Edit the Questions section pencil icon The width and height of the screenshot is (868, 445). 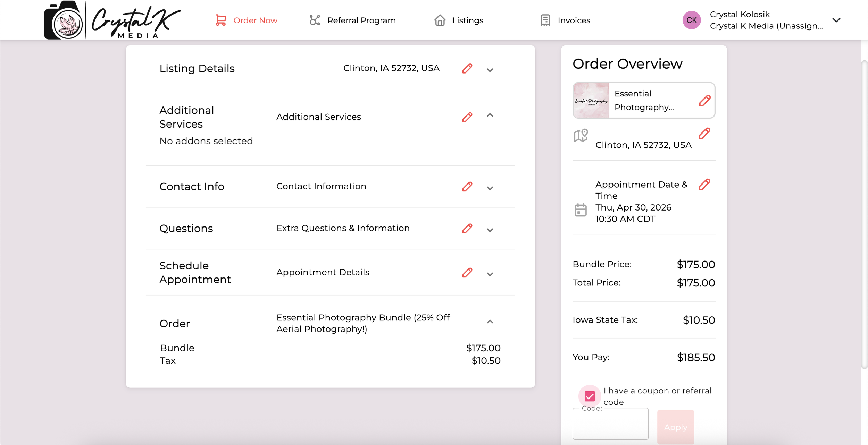point(467,229)
